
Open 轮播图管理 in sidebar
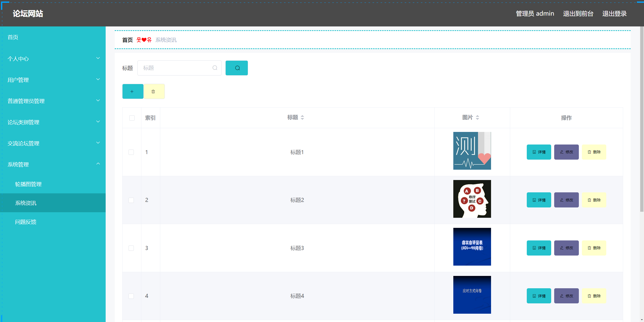tap(28, 184)
